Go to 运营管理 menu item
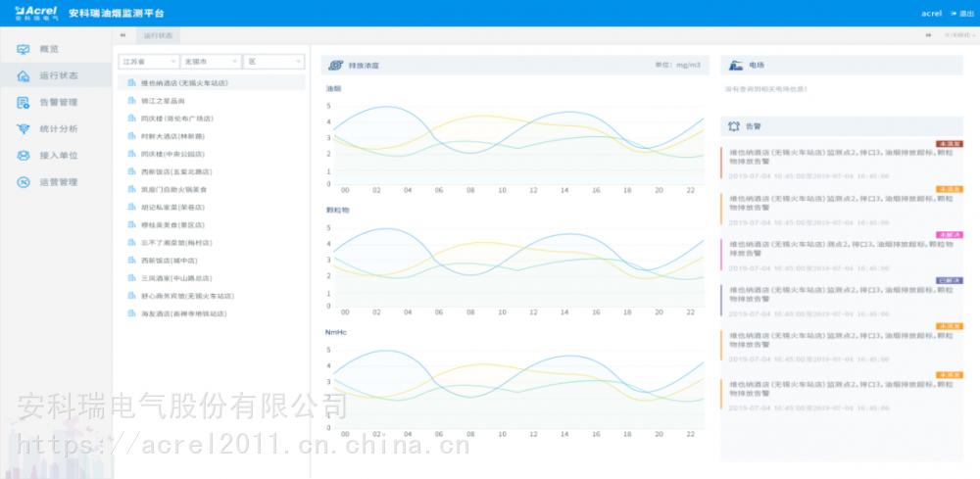This screenshot has width=980, height=479. [x=56, y=182]
